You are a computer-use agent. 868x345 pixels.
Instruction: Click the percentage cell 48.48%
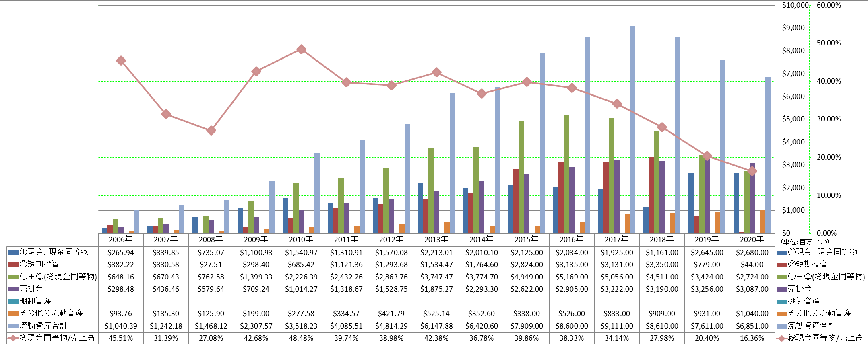pos(301,338)
